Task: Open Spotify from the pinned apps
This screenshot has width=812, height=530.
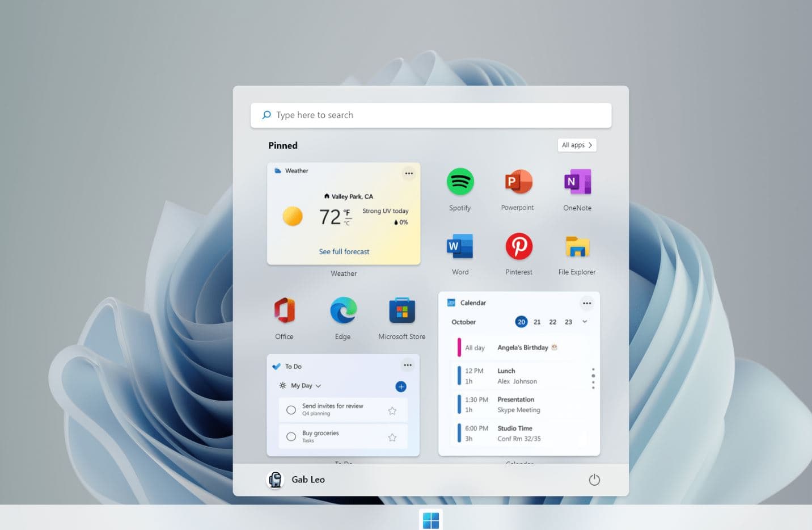Action: 460,182
